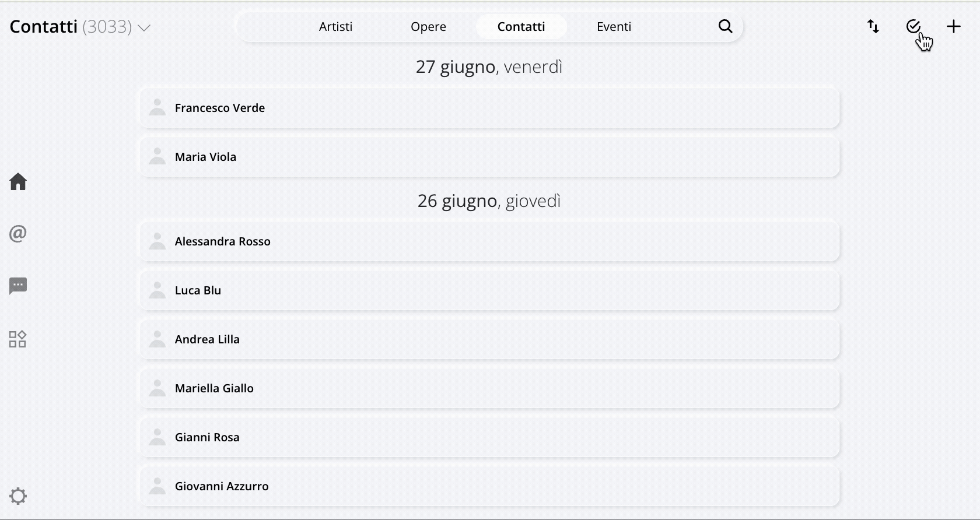Open contact Luca Blu
The height and width of the screenshot is (520, 980).
(x=489, y=290)
